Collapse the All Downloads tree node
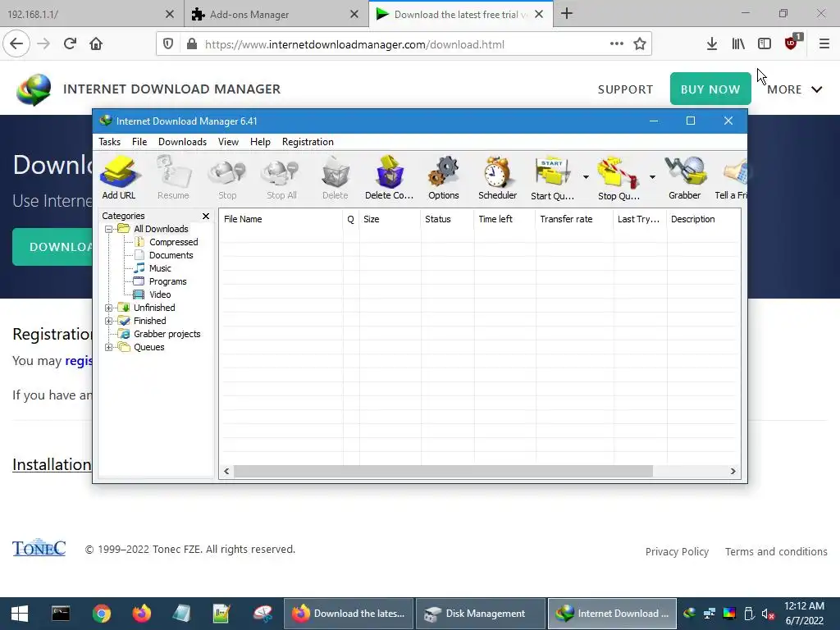This screenshot has width=840, height=630. [x=109, y=230]
